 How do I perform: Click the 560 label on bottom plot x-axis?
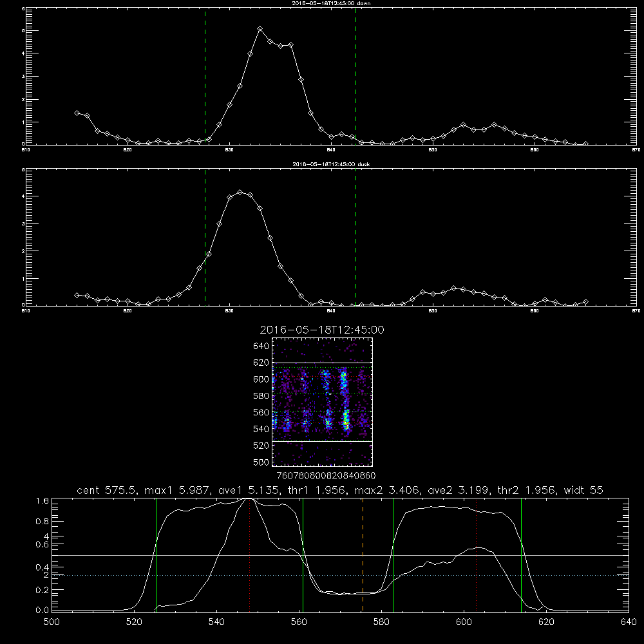299,622
